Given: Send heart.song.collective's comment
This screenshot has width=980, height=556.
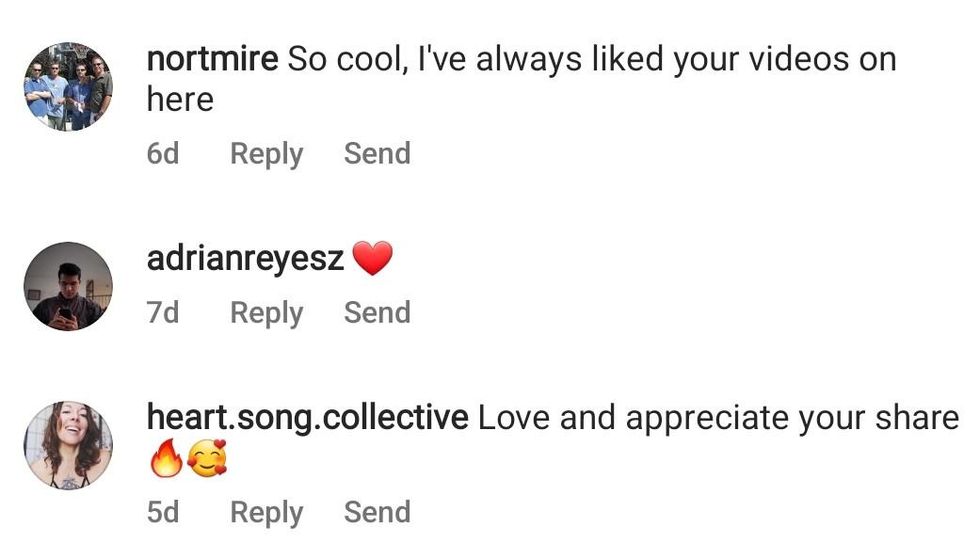Looking at the screenshot, I should tap(377, 512).
